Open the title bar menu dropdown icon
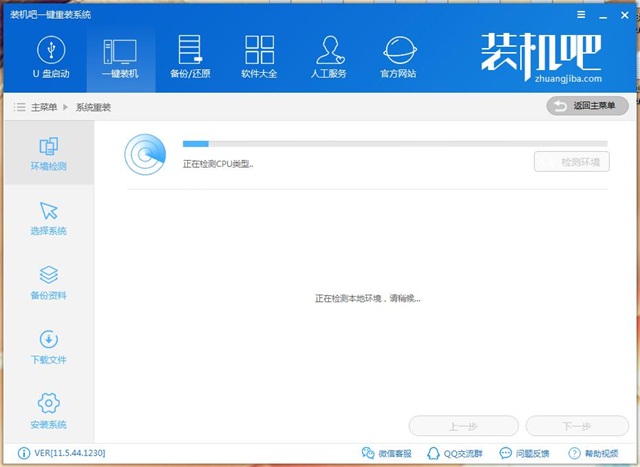This screenshot has width=640, height=467. 581,14
